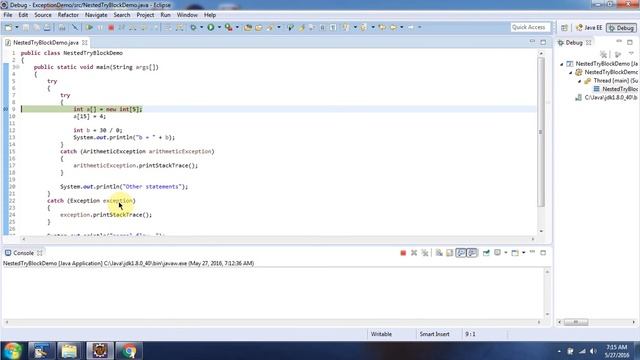Toggle Scroll Lock in Console toolbar
The height and width of the screenshot is (360, 640).
pyautogui.click(x=449, y=253)
